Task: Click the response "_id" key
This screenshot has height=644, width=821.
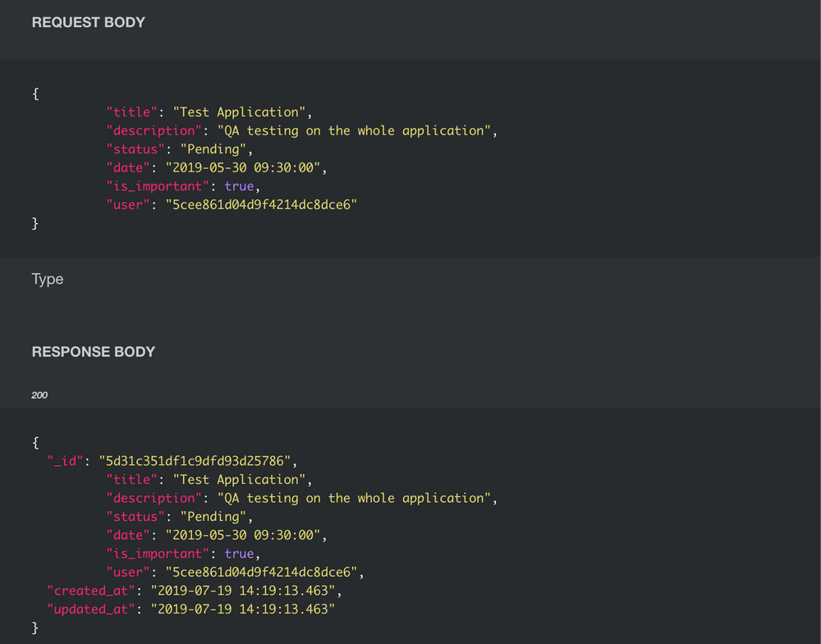Action: coord(66,461)
